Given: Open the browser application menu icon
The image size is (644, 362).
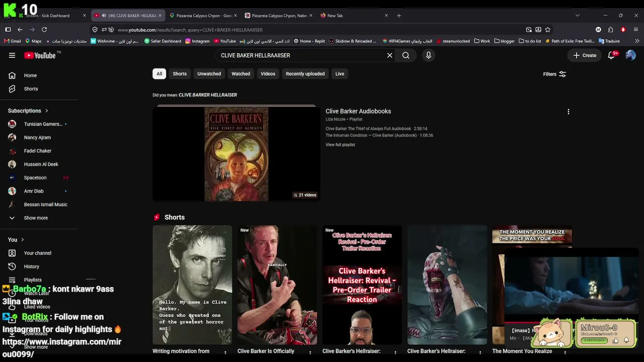Looking at the screenshot, I should coord(636,30).
